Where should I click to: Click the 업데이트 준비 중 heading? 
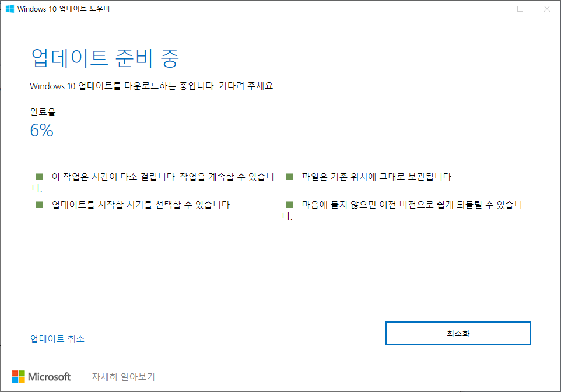(105, 58)
